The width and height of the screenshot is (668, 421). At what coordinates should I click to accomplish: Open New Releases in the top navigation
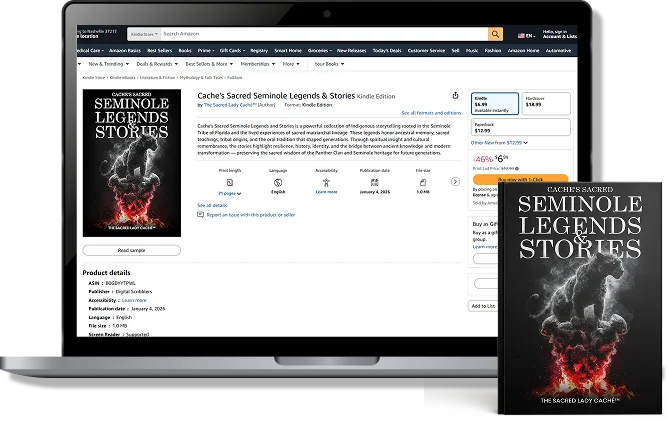(x=351, y=51)
